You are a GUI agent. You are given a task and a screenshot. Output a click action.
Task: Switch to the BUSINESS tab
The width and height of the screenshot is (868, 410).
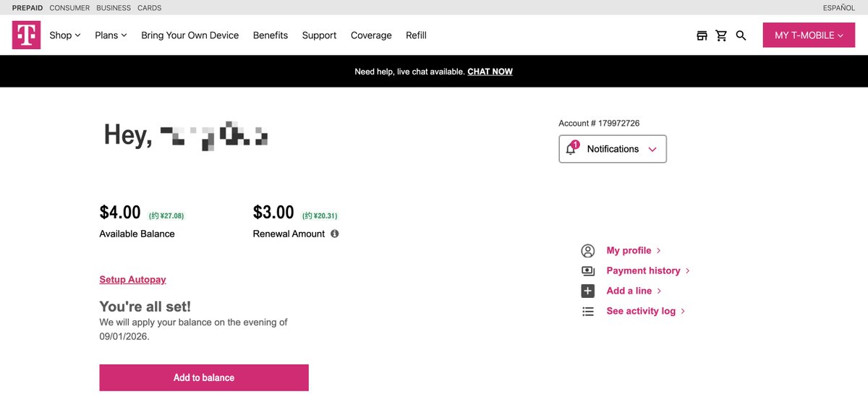point(114,8)
